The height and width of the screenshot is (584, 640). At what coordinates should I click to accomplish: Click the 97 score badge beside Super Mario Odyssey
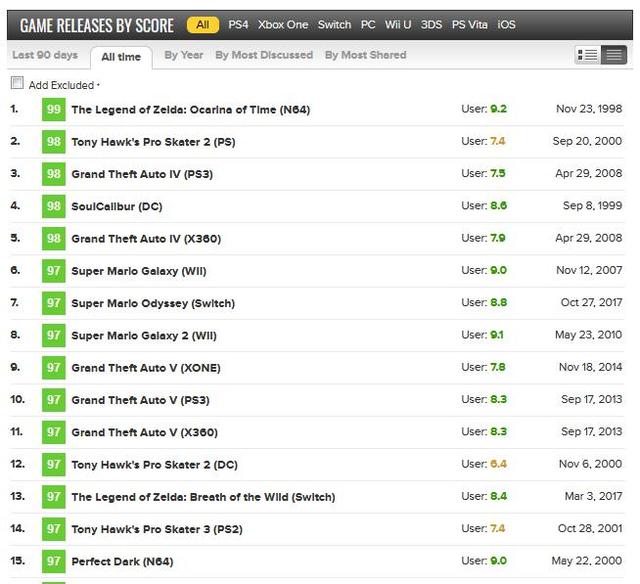click(53, 303)
